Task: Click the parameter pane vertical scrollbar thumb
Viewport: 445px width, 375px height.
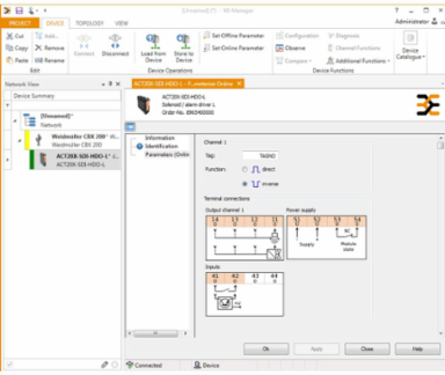Action: point(440,145)
